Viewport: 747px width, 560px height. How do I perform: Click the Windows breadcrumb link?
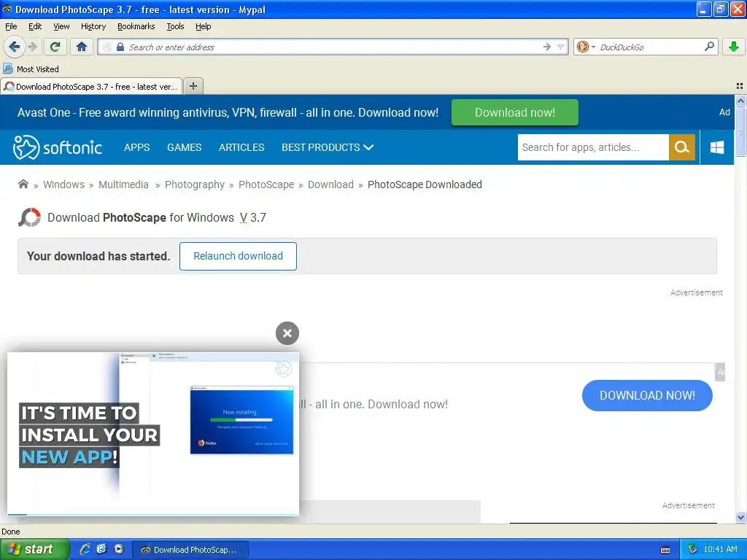tap(64, 184)
